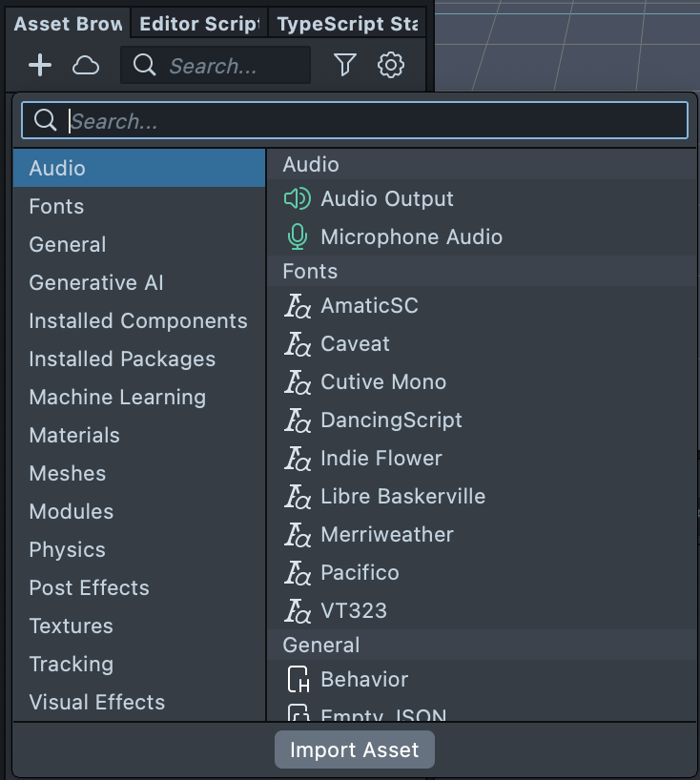Select the Generative AI category

tap(96, 282)
